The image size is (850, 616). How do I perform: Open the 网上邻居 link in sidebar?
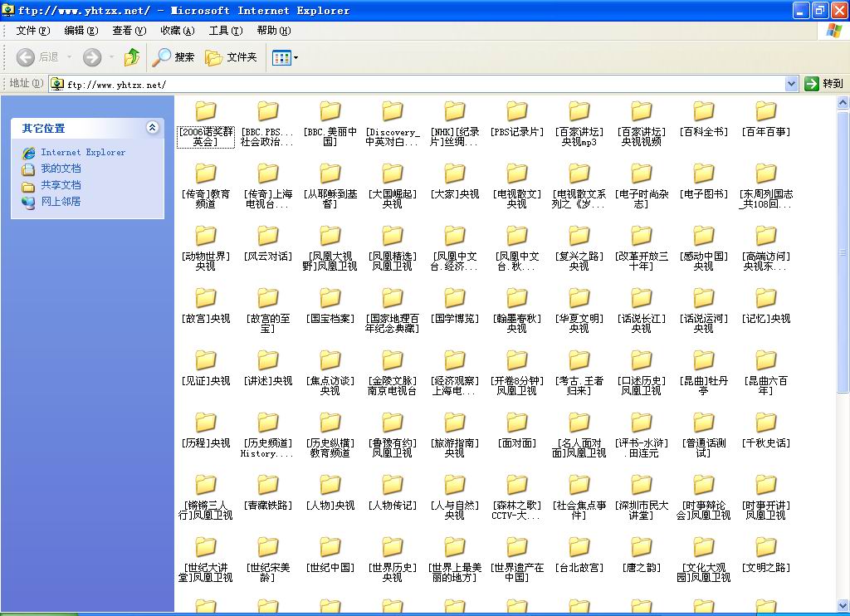pos(61,202)
